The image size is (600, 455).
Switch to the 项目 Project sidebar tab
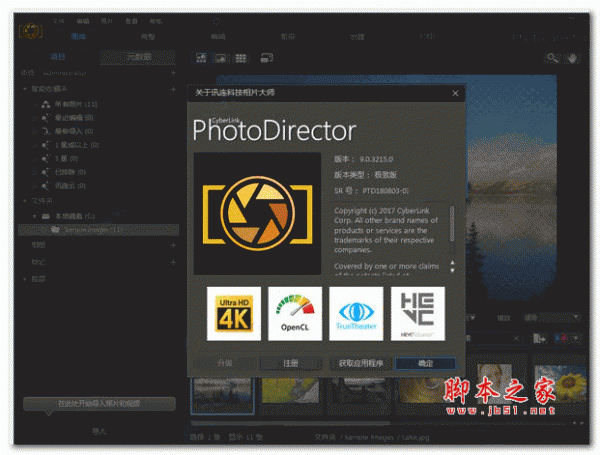(58, 57)
